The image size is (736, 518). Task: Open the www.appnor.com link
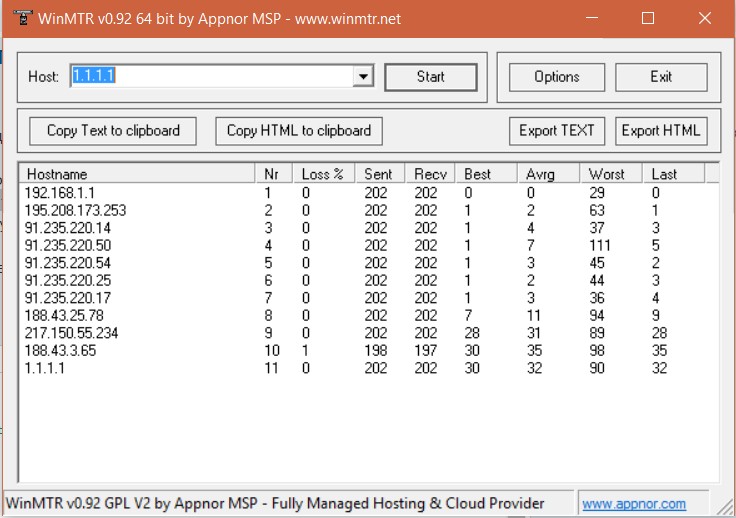[x=634, y=504]
